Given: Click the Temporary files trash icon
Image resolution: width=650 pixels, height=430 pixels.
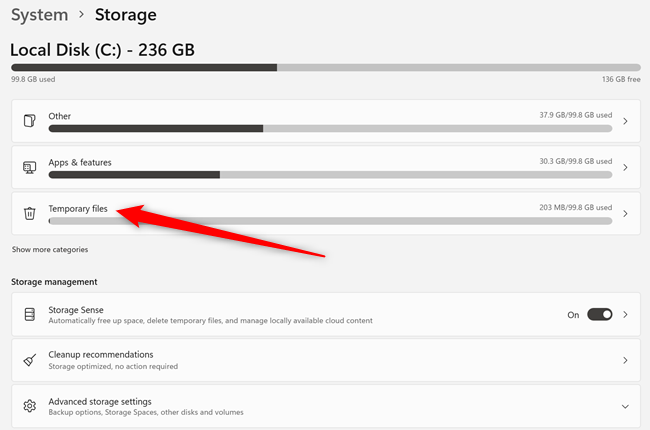Looking at the screenshot, I should point(30,213).
